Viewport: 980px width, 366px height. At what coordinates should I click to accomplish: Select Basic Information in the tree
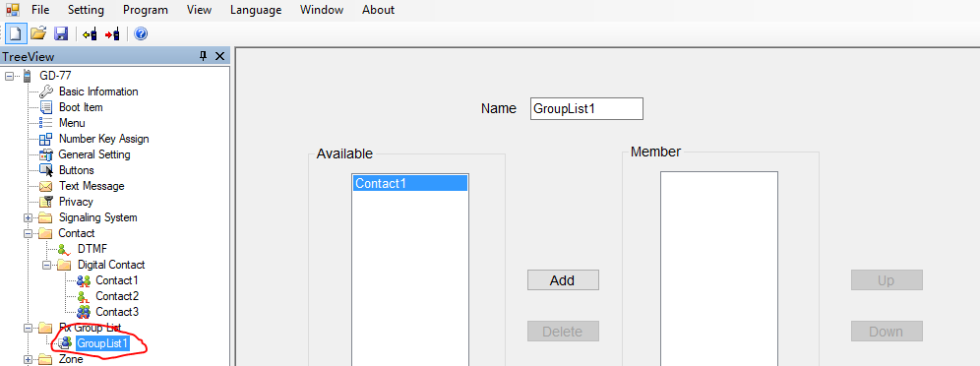(98, 91)
